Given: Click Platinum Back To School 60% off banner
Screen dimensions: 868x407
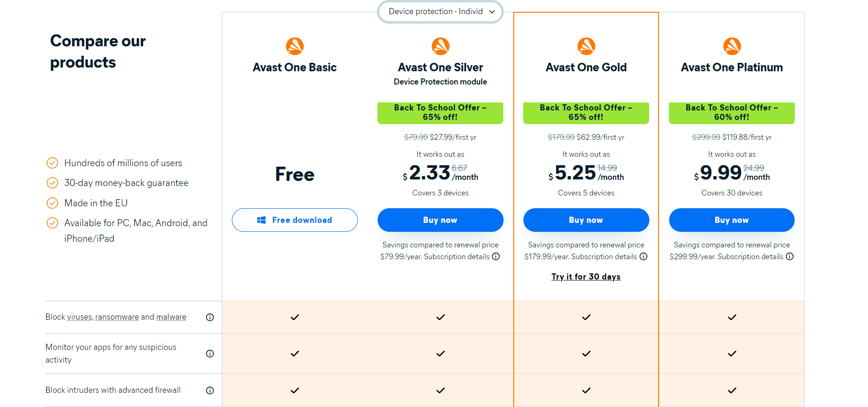Looking at the screenshot, I should click(732, 113).
